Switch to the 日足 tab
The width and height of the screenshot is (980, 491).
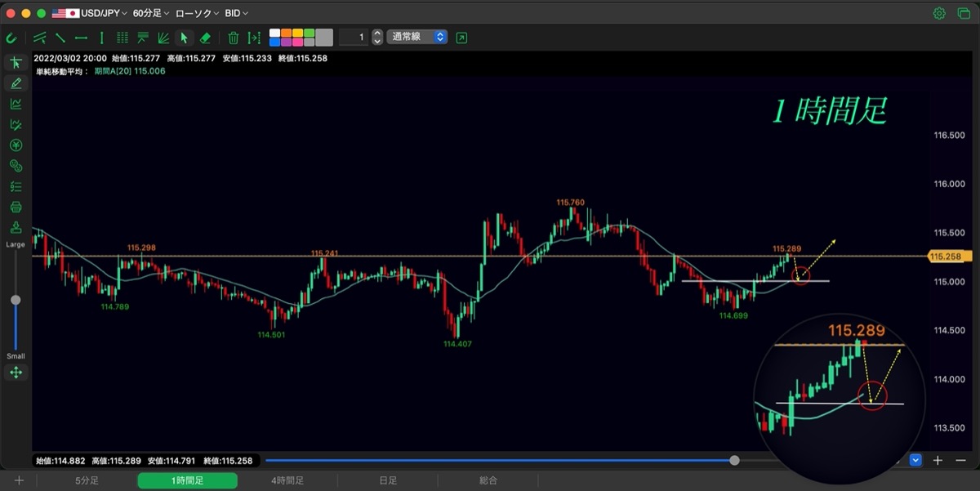(x=388, y=480)
